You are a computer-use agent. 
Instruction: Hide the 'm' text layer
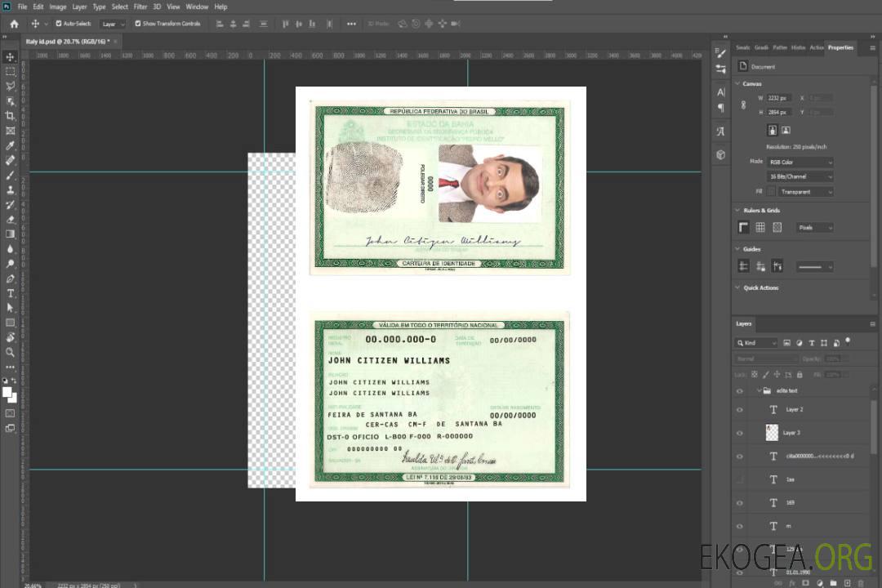point(740,527)
